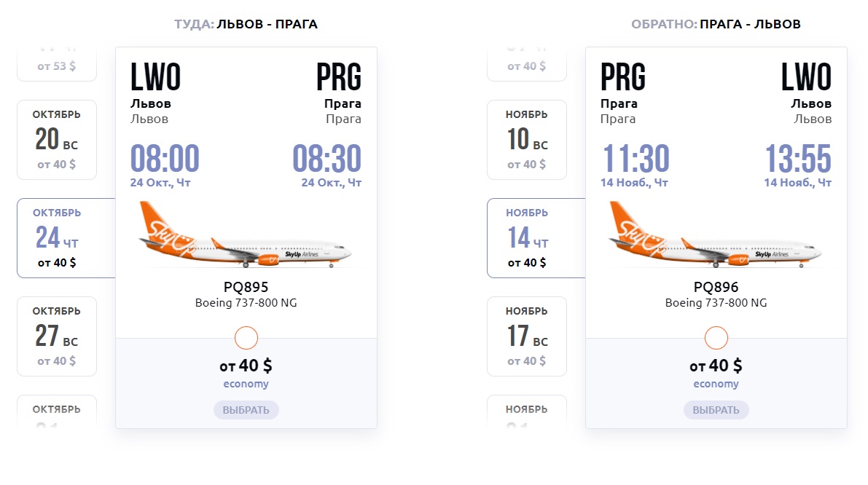Choose November 17 return date card
The height and width of the screenshot is (485, 868).
click(x=526, y=336)
